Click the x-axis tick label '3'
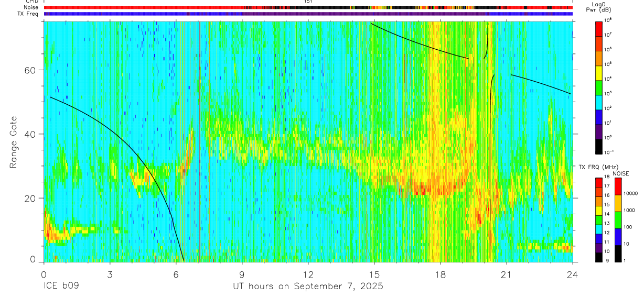This screenshot has width=644, height=297. [x=110, y=274]
